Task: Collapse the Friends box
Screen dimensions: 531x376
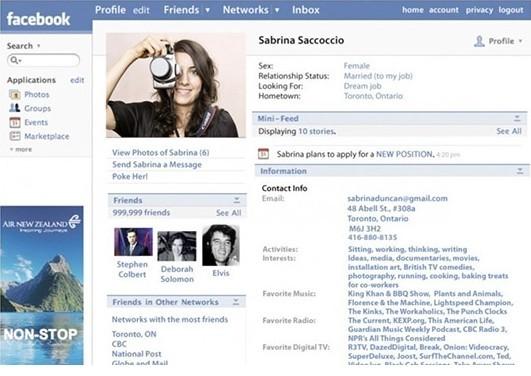Action: (236, 200)
